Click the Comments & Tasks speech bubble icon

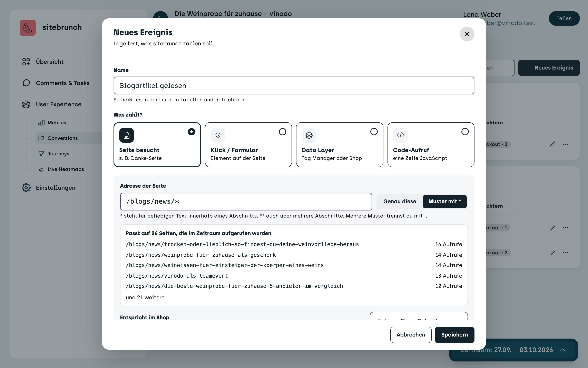click(x=26, y=83)
